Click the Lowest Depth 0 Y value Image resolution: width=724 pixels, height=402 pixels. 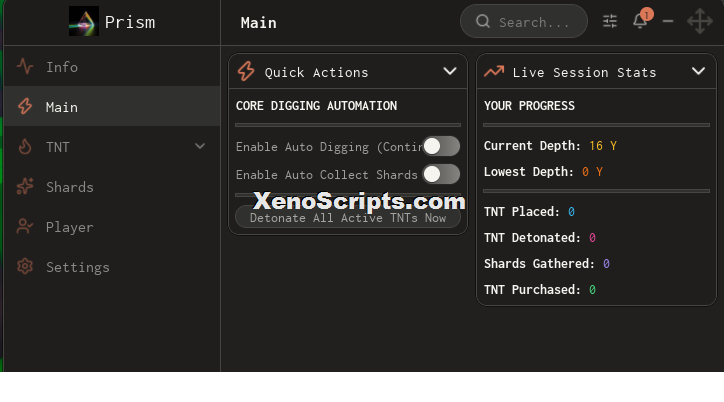[592, 172]
